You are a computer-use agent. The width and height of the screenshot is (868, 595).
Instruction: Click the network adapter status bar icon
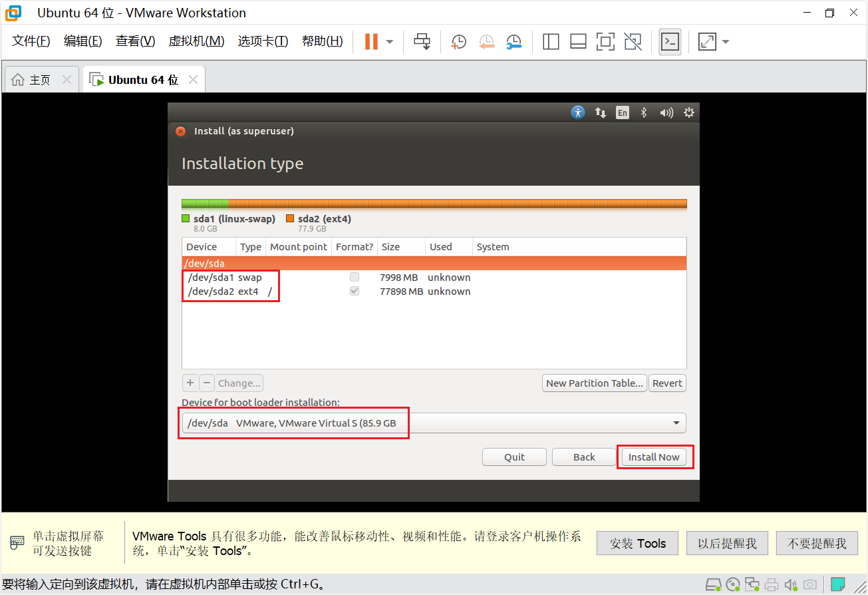(x=752, y=585)
